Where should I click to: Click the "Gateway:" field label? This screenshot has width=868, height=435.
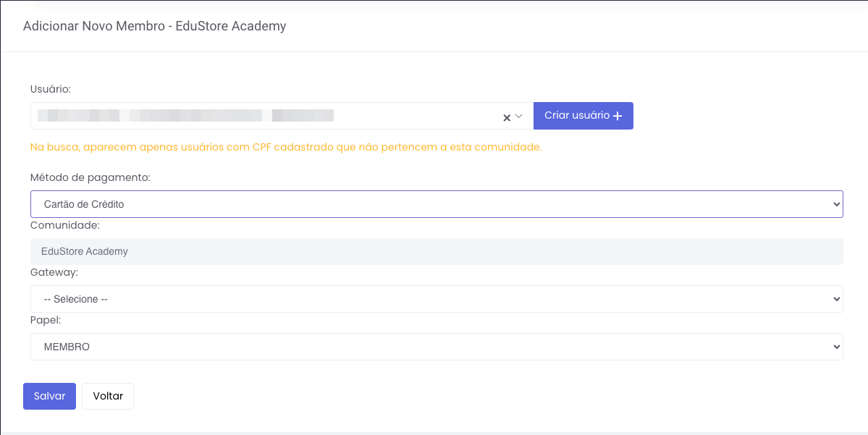click(x=54, y=273)
